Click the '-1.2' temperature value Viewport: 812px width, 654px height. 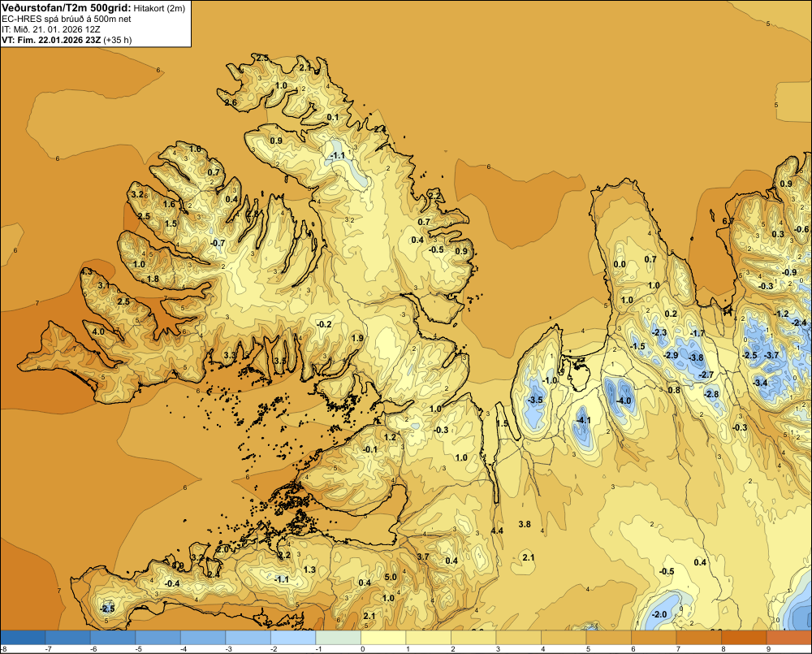pyautogui.click(x=781, y=314)
